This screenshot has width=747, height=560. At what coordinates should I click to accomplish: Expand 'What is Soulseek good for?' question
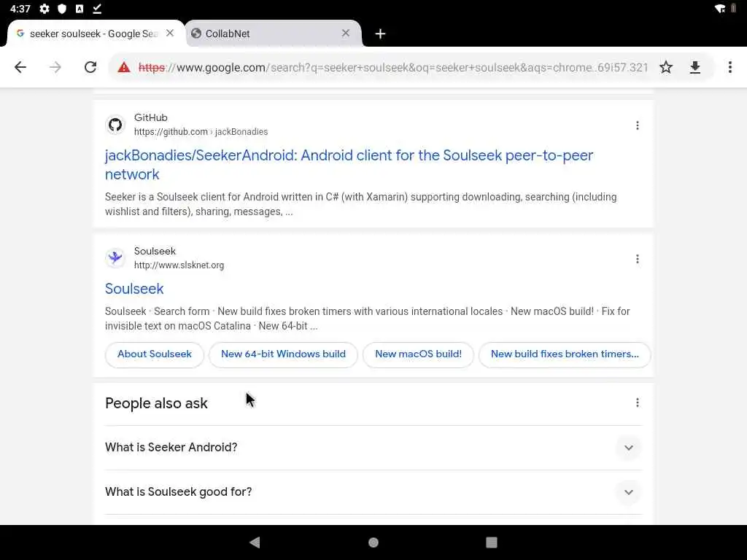pyautogui.click(x=373, y=492)
